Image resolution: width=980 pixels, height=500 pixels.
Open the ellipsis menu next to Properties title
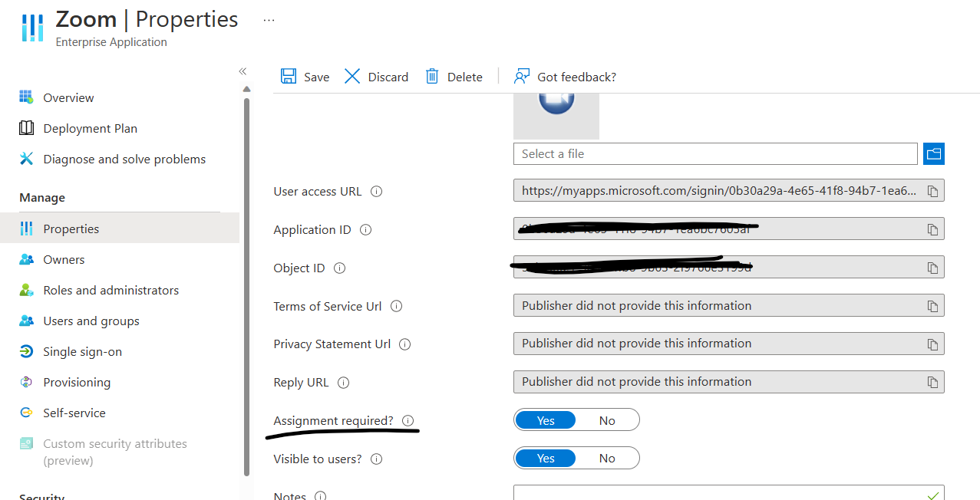coord(269,20)
